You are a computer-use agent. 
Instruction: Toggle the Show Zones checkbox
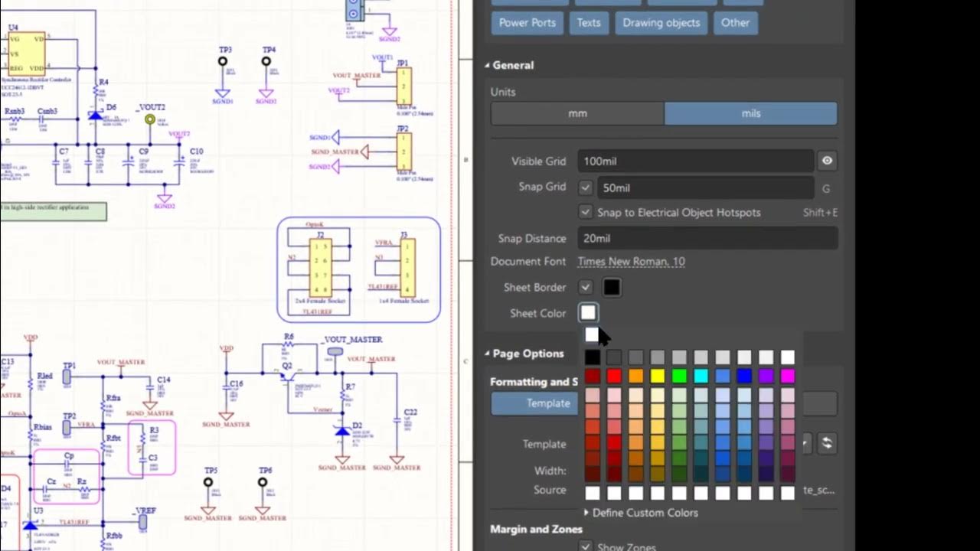tap(586, 546)
